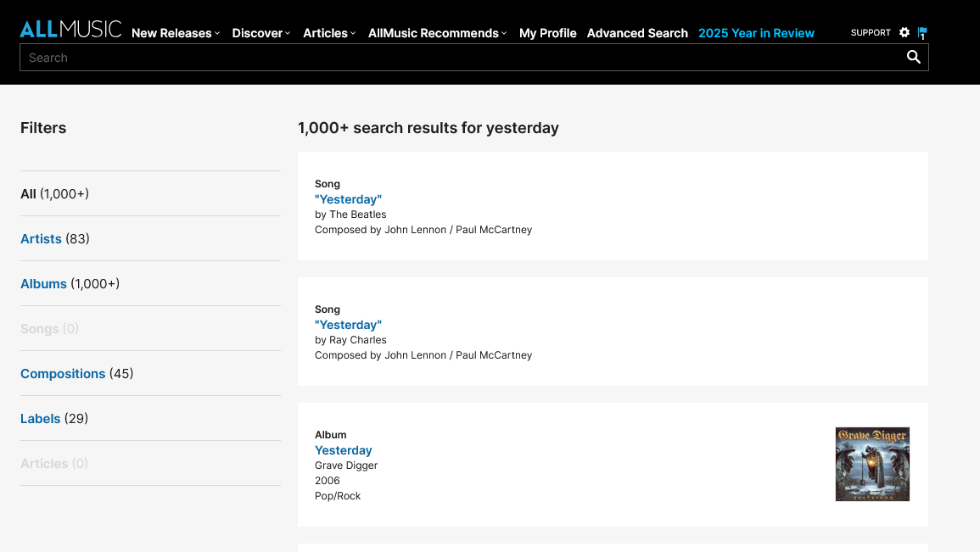
Task: Click into the Search text field
Action: 458,58
